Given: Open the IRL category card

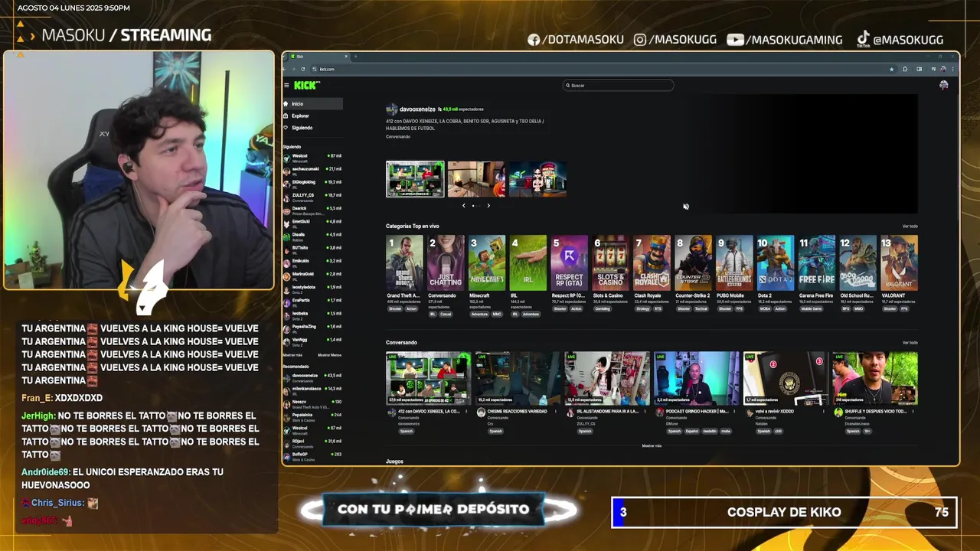Looking at the screenshot, I should 528,263.
